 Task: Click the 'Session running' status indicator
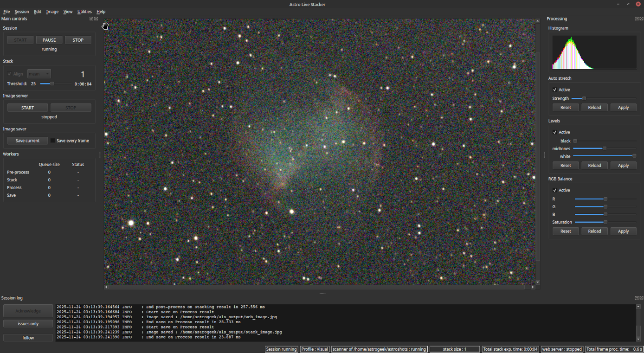point(281,349)
